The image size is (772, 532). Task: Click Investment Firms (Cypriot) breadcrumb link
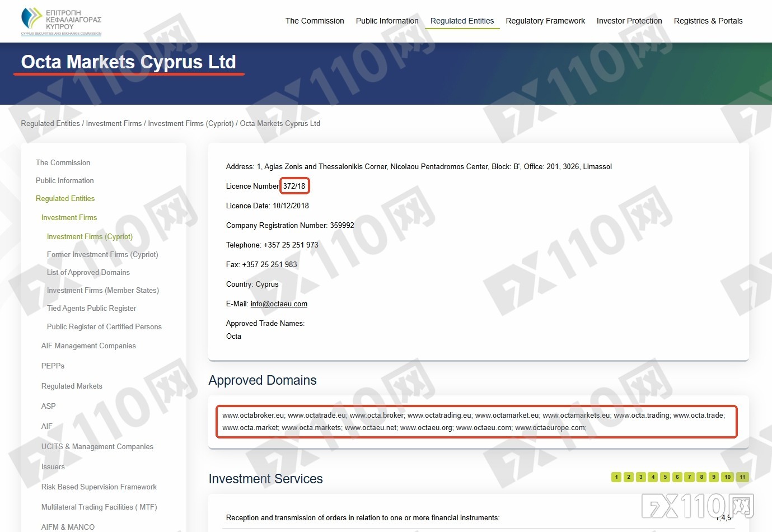pyautogui.click(x=191, y=124)
